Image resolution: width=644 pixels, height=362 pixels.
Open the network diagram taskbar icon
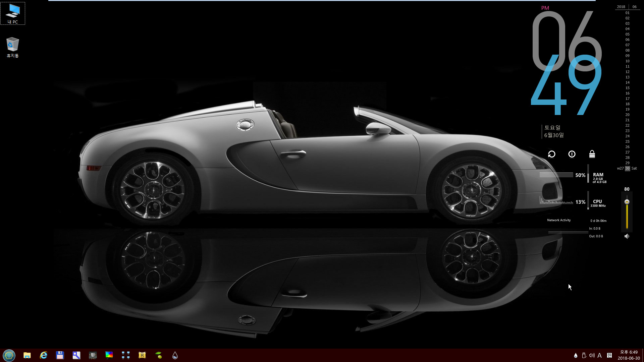coord(126,355)
